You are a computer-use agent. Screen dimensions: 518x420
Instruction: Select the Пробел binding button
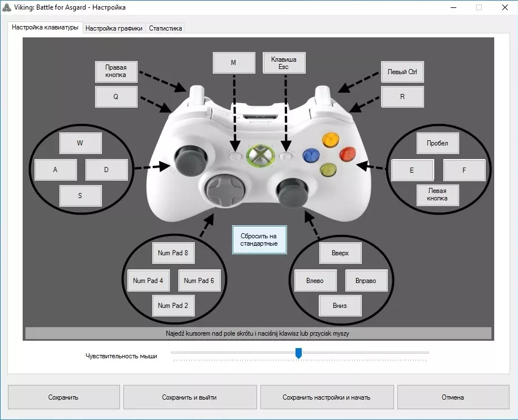tap(438, 143)
